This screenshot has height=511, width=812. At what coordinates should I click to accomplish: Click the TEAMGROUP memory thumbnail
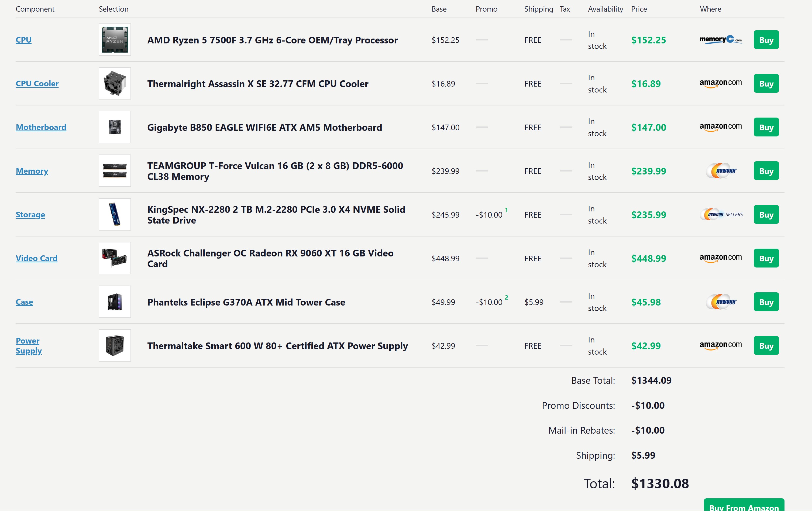point(115,171)
